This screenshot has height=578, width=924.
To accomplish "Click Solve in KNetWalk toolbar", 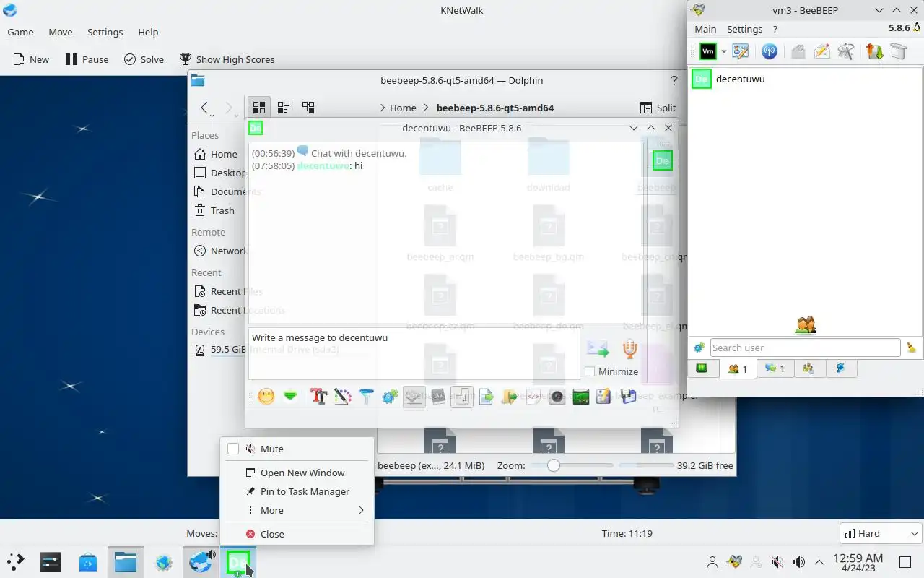I will pyautogui.click(x=144, y=59).
